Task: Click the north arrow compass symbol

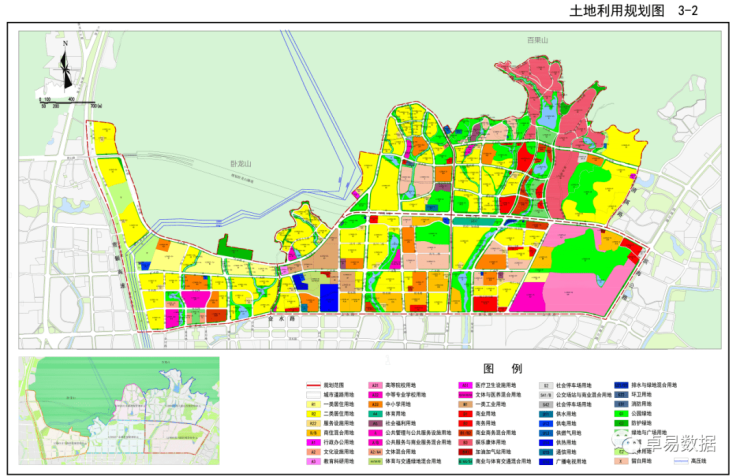Action: click(67, 67)
